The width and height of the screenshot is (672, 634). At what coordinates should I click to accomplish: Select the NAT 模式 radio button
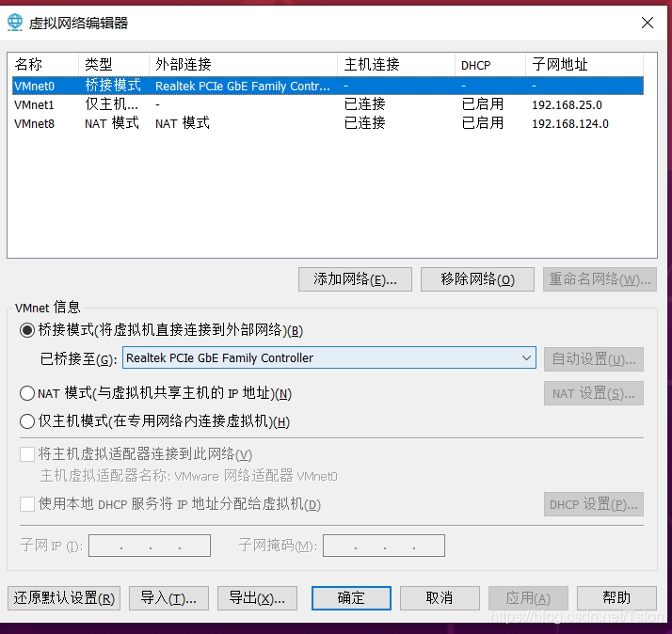click(x=27, y=393)
